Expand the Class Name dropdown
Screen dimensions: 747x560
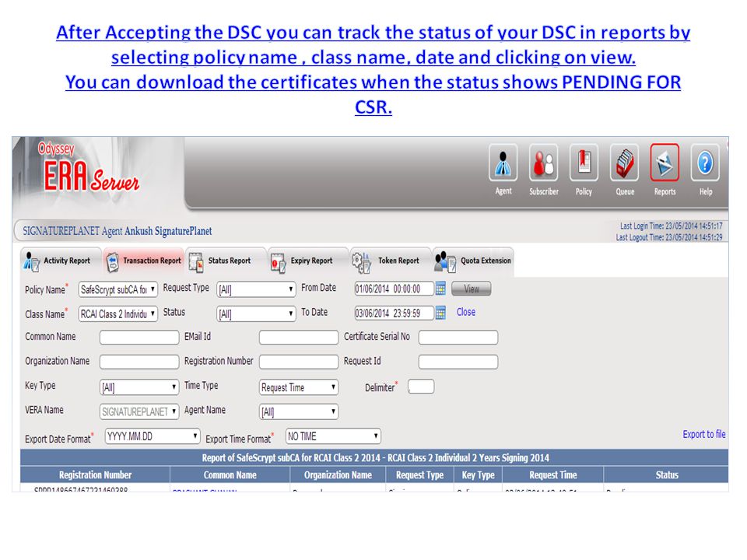coord(117,313)
